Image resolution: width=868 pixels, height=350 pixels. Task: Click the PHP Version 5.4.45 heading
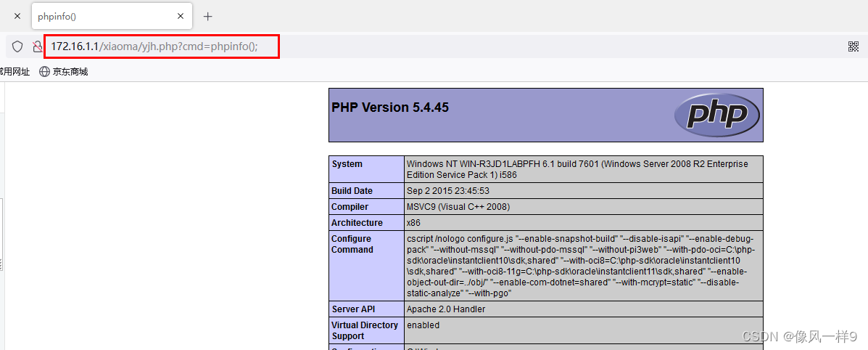click(x=389, y=107)
